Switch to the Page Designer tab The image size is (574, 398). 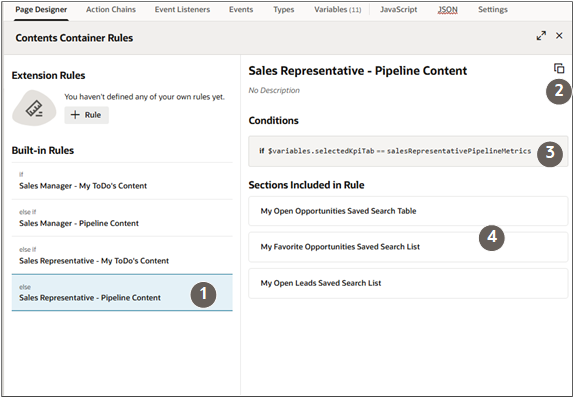tap(41, 10)
